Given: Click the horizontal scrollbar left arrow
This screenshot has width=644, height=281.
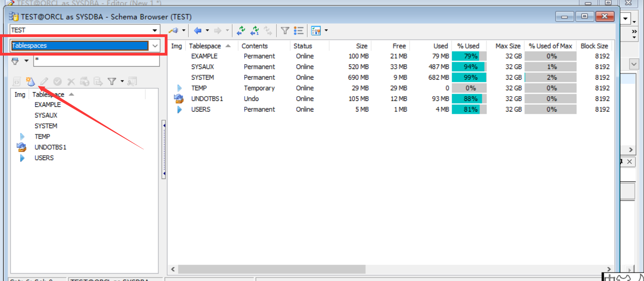Looking at the screenshot, I should pyautogui.click(x=173, y=269).
